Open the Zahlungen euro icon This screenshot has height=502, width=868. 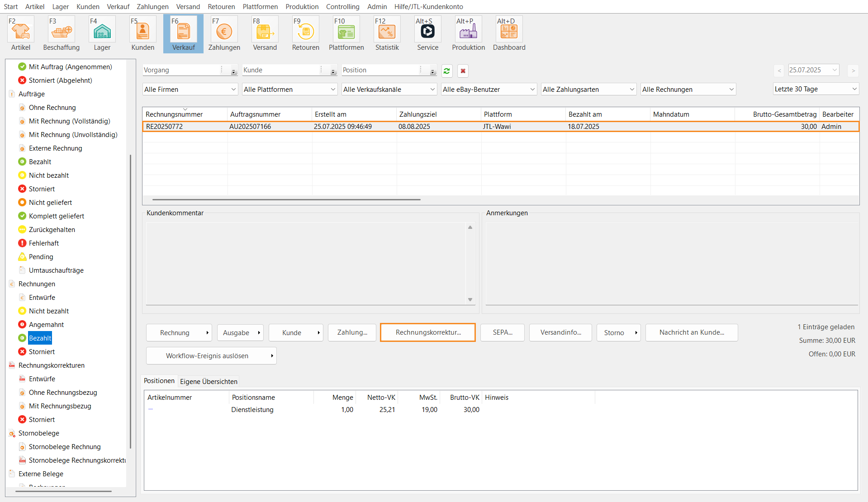[224, 31]
